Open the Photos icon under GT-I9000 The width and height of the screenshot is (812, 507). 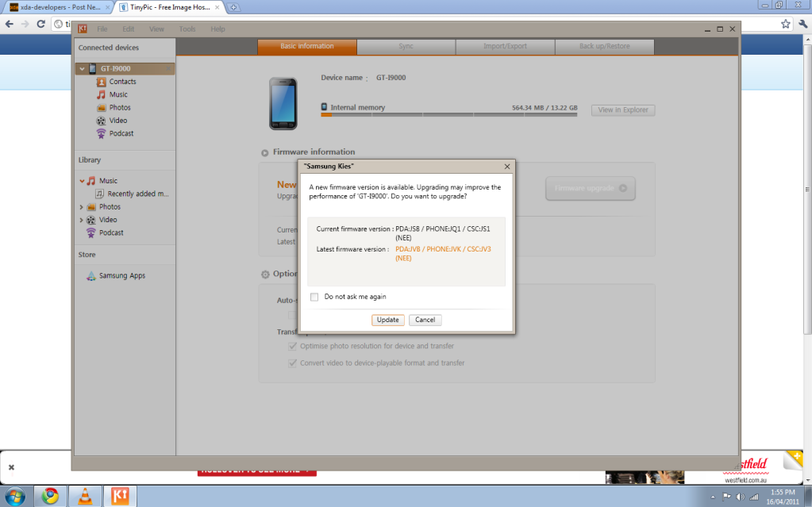pos(101,107)
